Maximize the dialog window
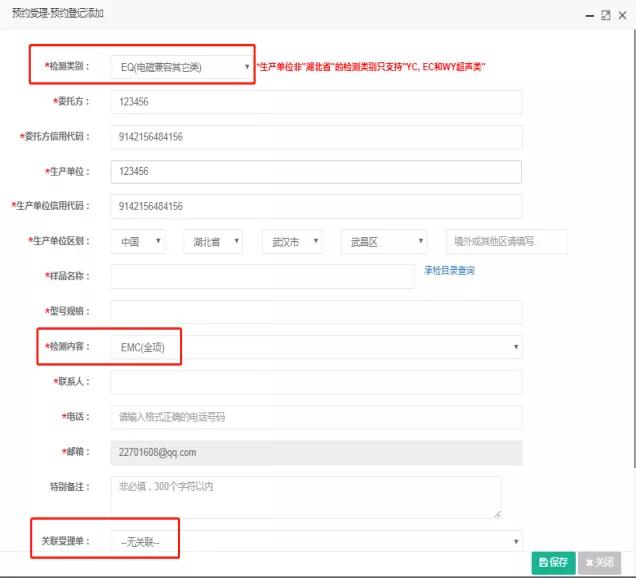This screenshot has height=578, width=636. click(606, 15)
